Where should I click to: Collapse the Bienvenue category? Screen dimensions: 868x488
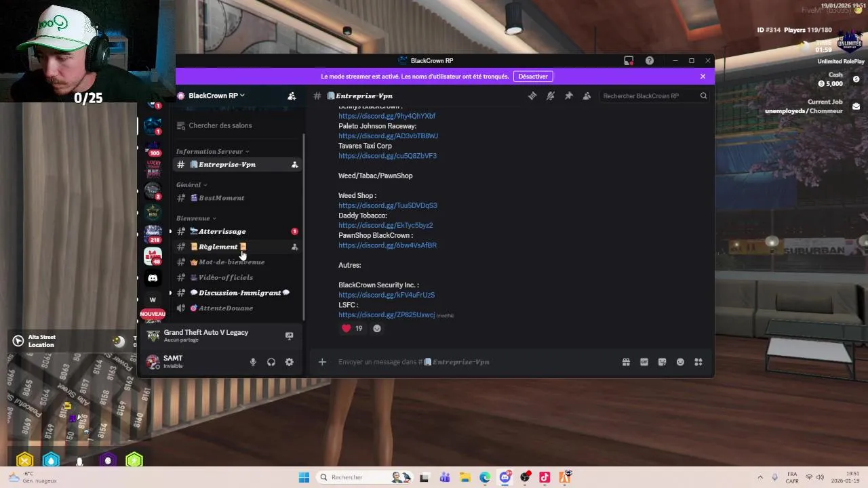point(196,218)
